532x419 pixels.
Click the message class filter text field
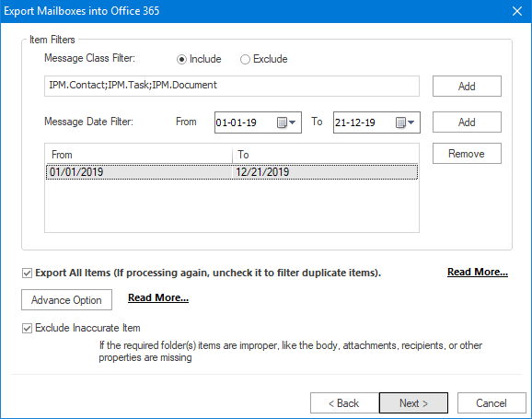(x=232, y=87)
